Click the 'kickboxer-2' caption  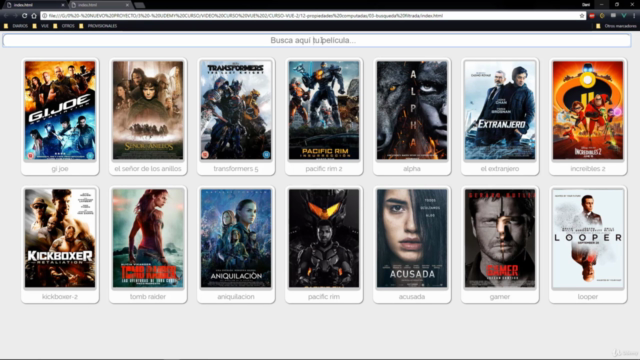point(60,297)
